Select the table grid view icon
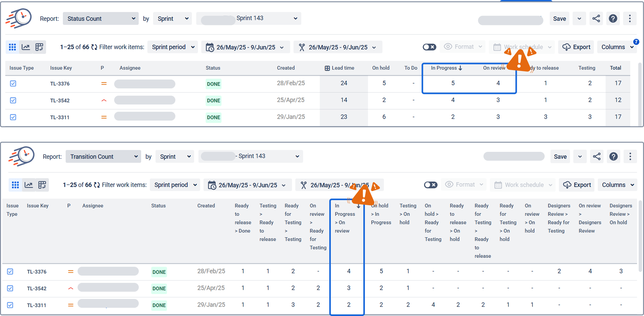Viewport: 644px width, 316px height. [12, 47]
